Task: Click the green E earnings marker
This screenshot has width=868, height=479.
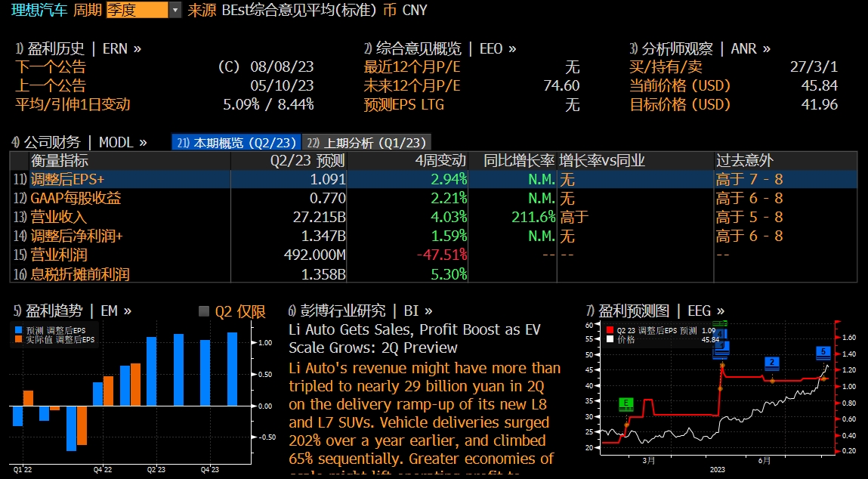Action: click(626, 404)
